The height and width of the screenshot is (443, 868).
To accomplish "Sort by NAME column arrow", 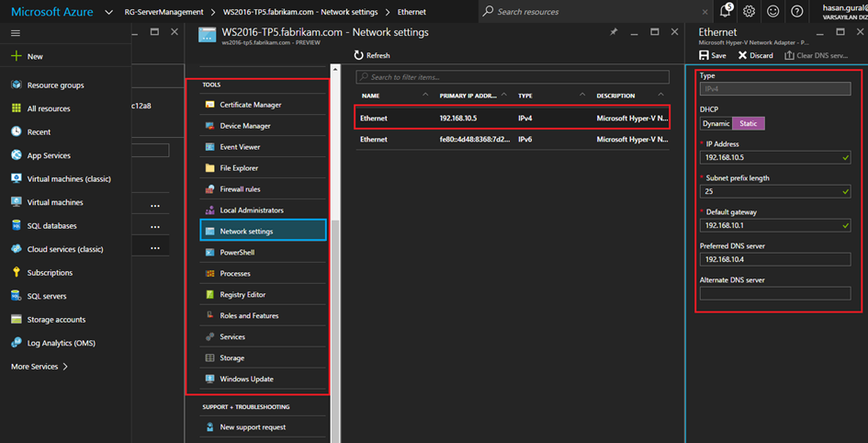I will coord(425,95).
